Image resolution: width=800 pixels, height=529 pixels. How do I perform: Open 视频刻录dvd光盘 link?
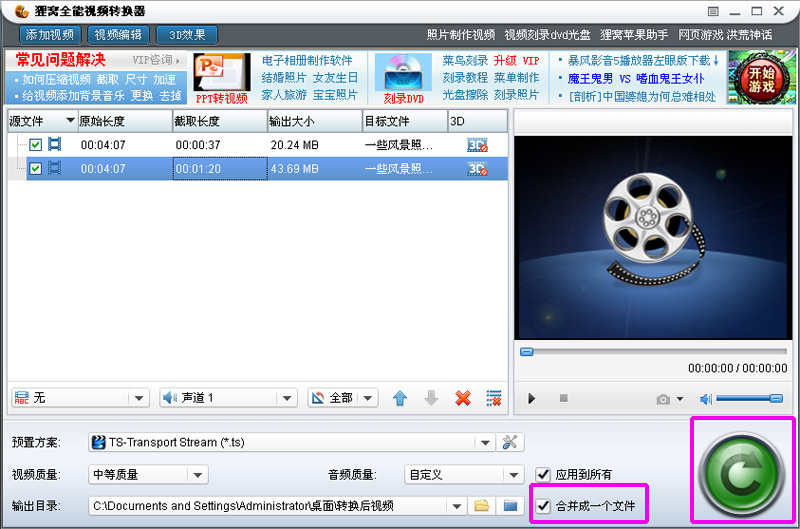coord(547,35)
